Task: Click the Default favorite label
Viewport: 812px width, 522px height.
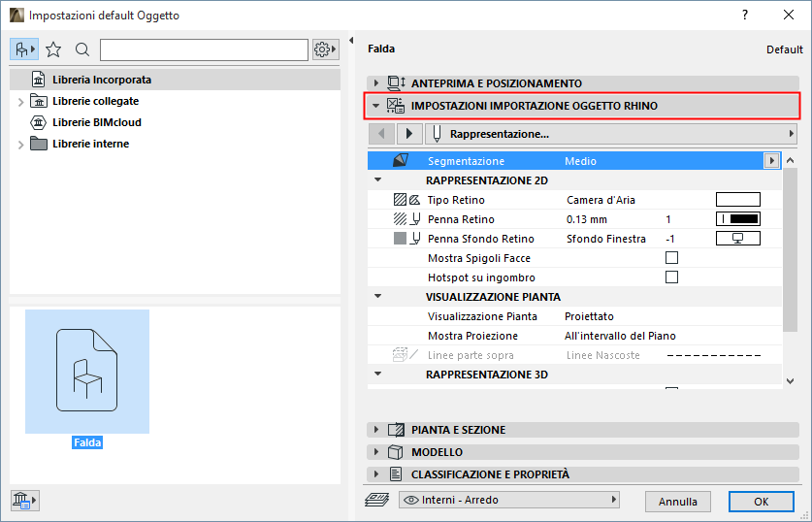Action: coord(784,49)
